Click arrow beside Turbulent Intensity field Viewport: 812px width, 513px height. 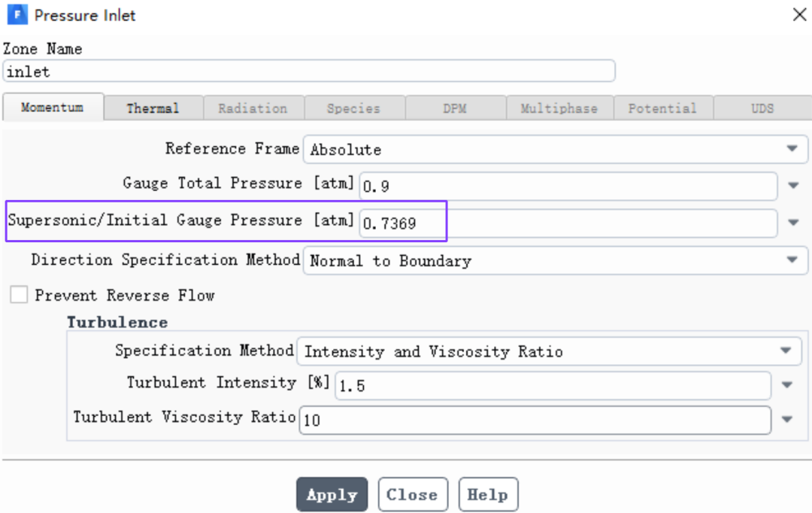point(787,385)
